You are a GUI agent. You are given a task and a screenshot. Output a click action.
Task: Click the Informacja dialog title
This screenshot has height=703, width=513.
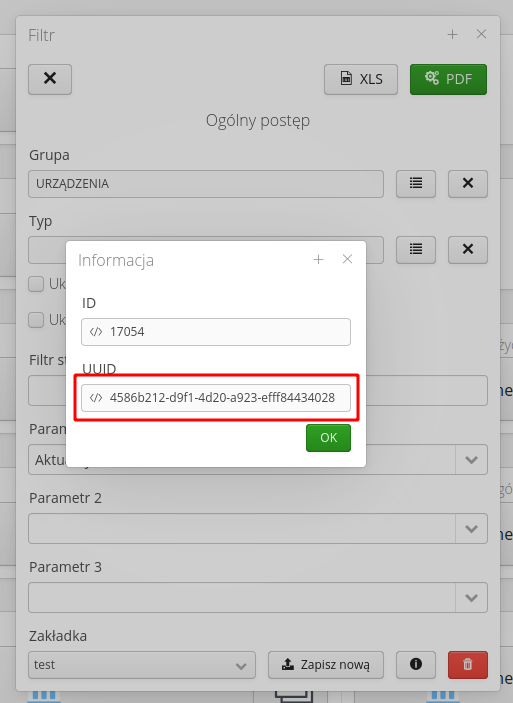pos(116,260)
